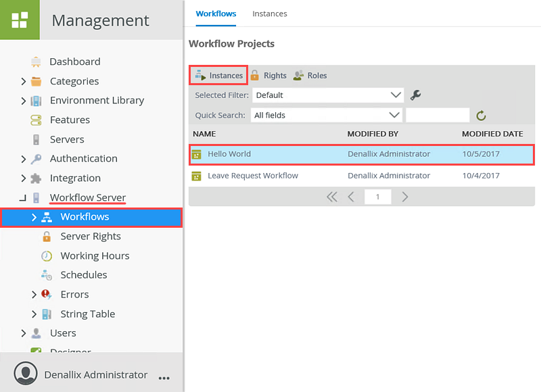Open the user options ellipsis menu
The image size is (541, 392).
coord(164,378)
